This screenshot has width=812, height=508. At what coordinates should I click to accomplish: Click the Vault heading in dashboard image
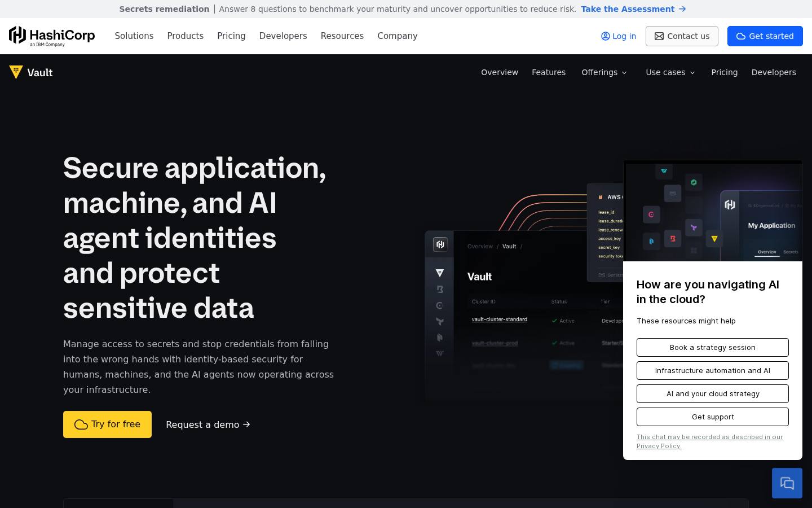(x=479, y=277)
